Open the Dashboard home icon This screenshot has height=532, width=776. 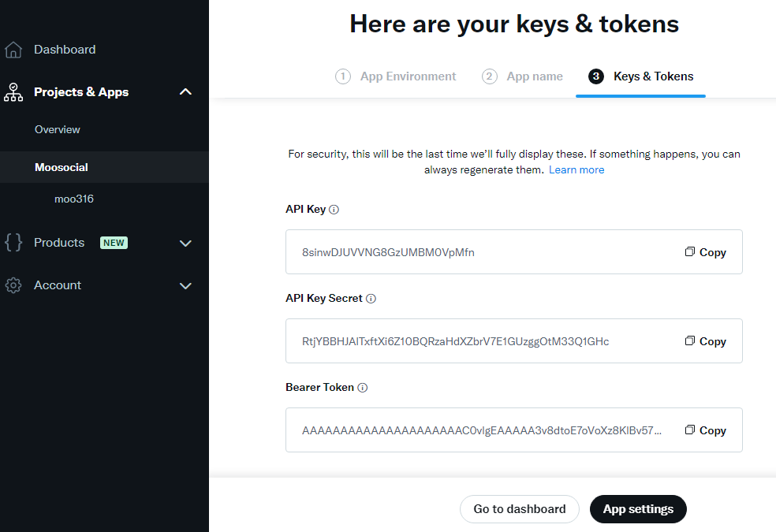[13, 50]
